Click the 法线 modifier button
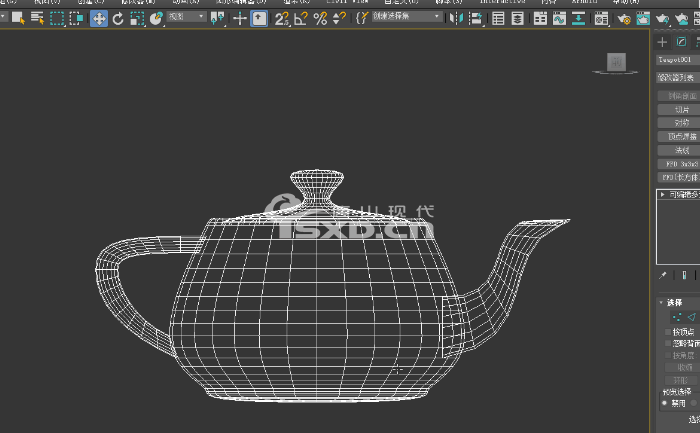The image size is (700, 433). coord(679,150)
